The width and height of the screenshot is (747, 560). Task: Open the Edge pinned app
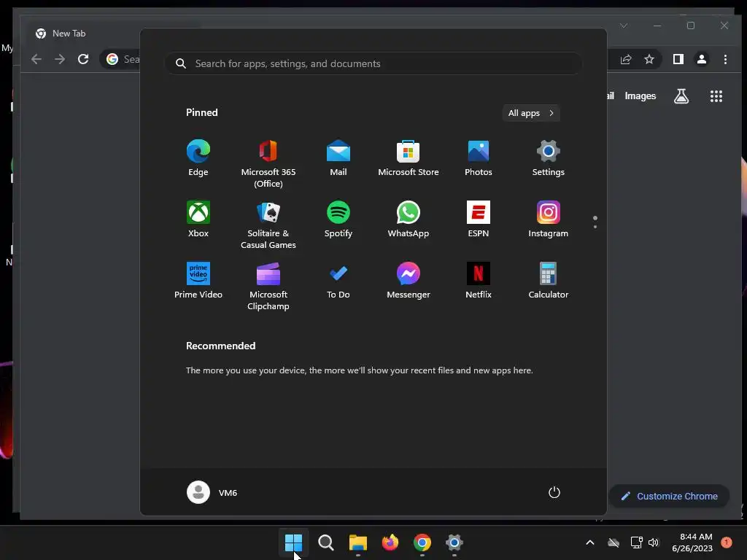pos(198,158)
